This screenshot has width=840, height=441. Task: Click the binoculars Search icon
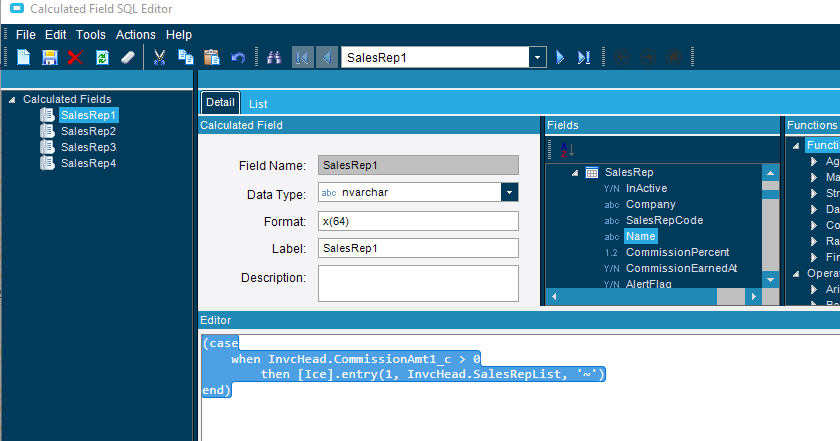(274, 57)
